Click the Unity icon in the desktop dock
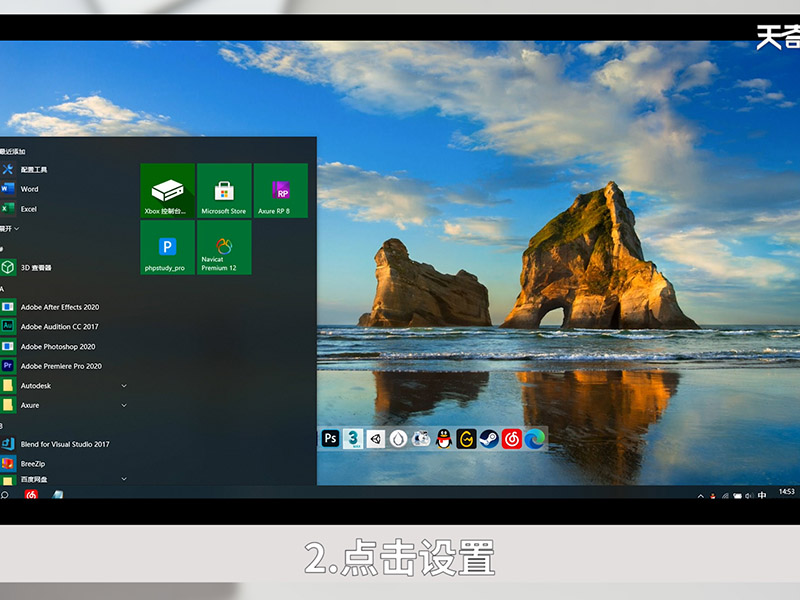Viewport: 800px width, 600px height. (x=376, y=439)
